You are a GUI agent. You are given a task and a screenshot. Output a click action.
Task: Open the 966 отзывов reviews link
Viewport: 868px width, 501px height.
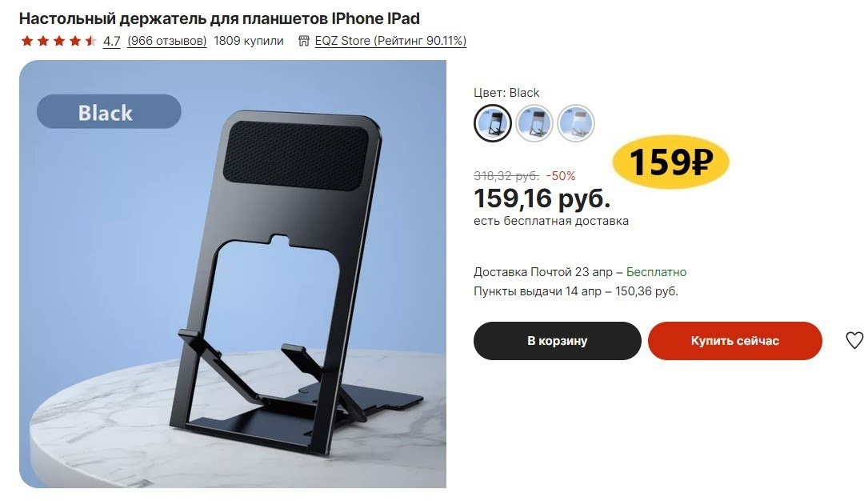click(x=166, y=41)
